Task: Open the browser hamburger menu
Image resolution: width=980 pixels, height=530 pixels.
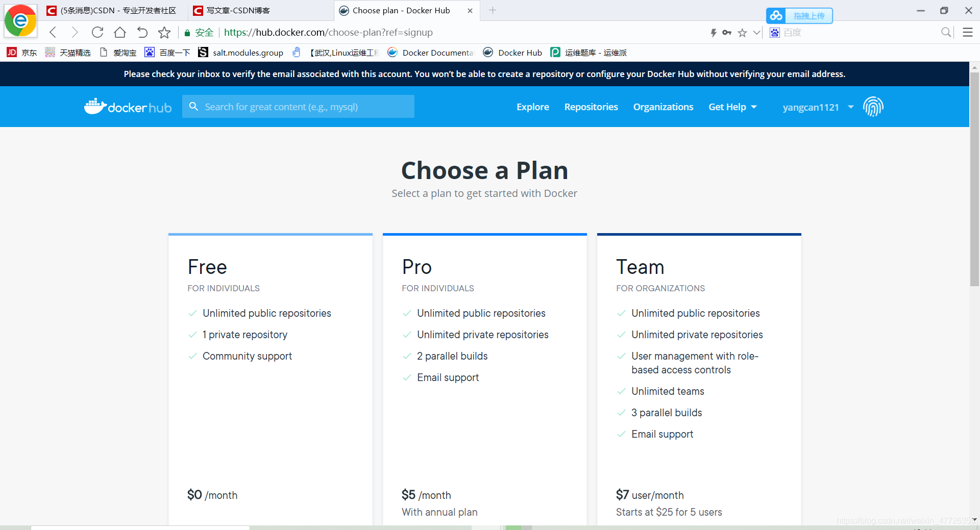Action: click(x=968, y=33)
